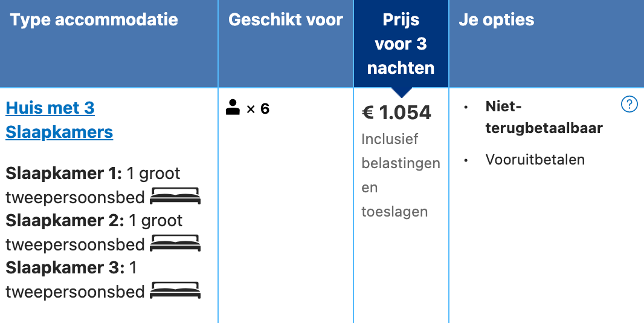Click the Slaapkamer 1 label

(x=63, y=173)
